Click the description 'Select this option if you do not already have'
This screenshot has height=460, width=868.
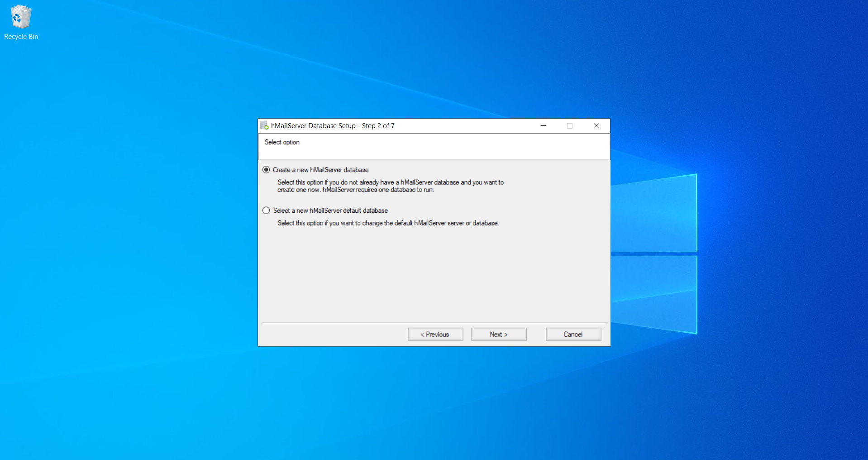(391, 186)
